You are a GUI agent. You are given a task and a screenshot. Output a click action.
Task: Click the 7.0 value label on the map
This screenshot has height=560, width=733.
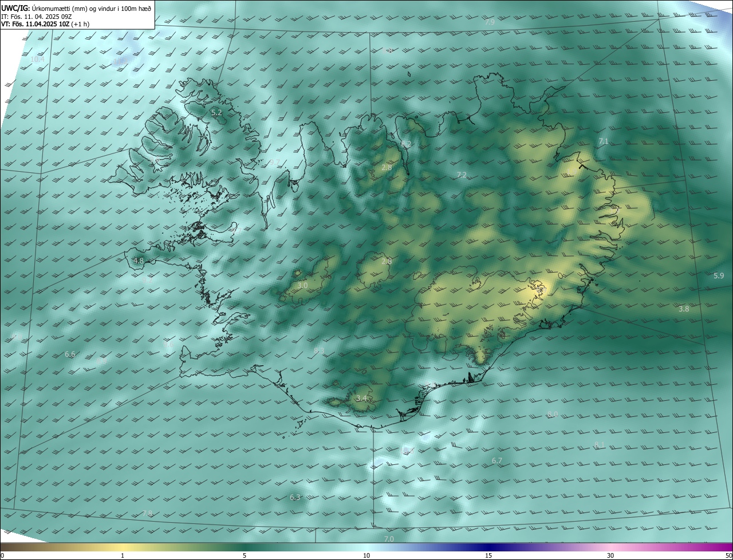(389, 539)
